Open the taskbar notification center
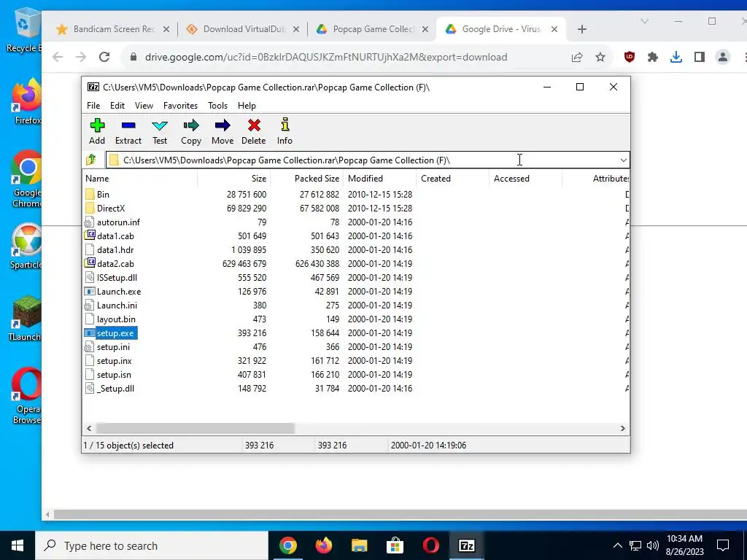The width and height of the screenshot is (747, 560). point(723,545)
